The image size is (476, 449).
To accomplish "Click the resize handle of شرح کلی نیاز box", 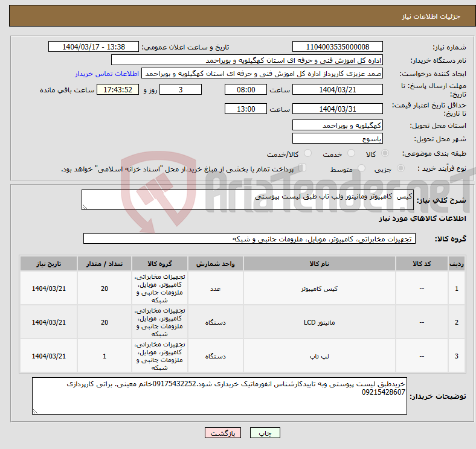I will 85,206.
